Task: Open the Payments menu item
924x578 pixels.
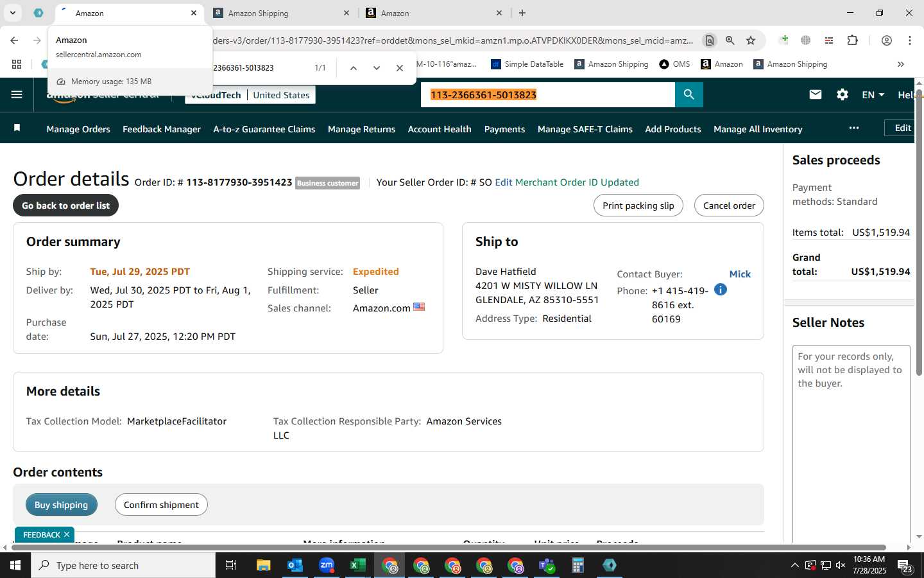Action: [504, 129]
